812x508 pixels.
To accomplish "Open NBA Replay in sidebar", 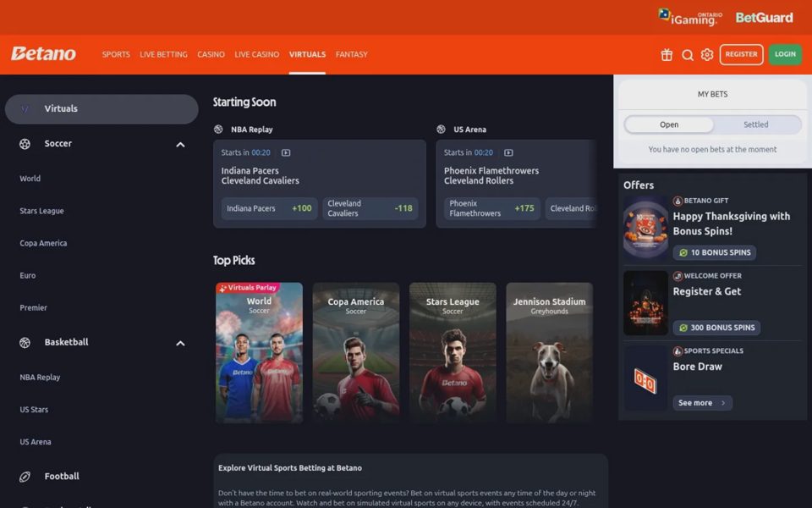I will coord(40,378).
